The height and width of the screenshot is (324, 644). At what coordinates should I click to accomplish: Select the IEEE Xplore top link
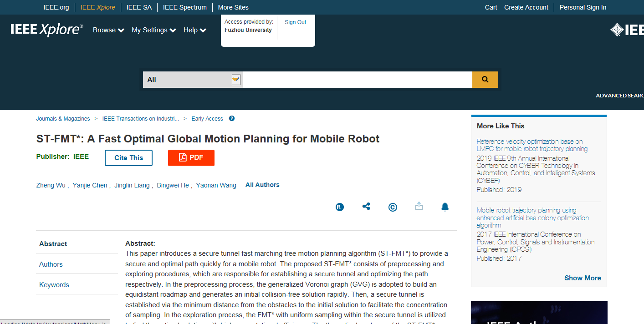[98, 7]
